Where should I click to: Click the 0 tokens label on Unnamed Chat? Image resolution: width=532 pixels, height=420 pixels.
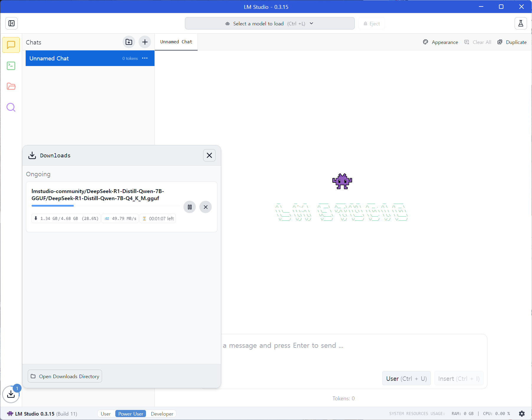coord(130,58)
